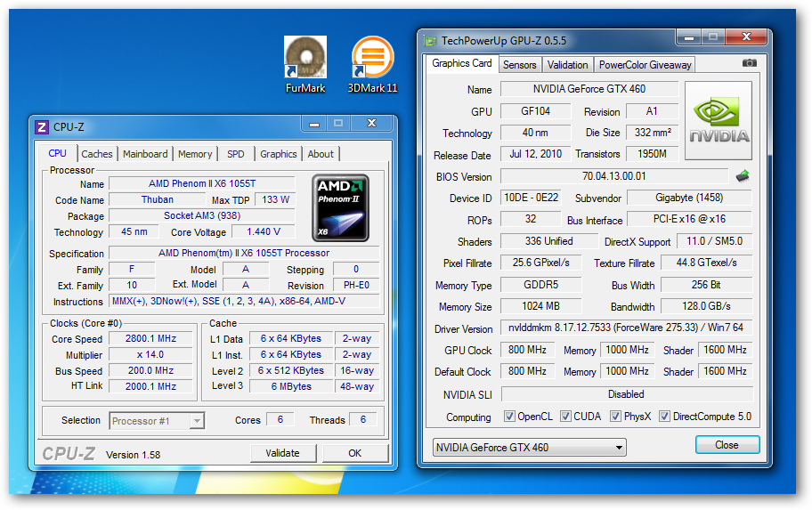The image size is (812, 510).
Task: Click the Instructions field in CPU-Z
Action: click(x=244, y=301)
